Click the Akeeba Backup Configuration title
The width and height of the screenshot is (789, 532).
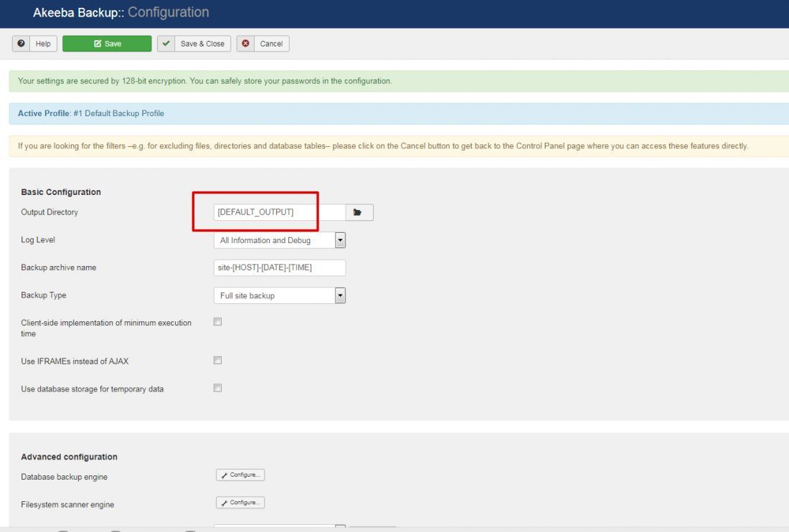click(121, 13)
